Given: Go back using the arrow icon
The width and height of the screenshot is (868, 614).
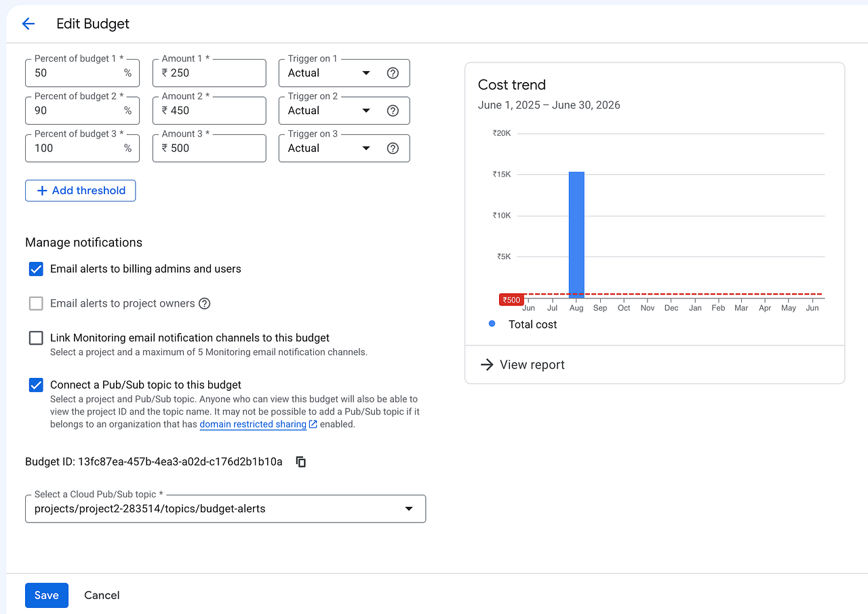Looking at the screenshot, I should (28, 24).
